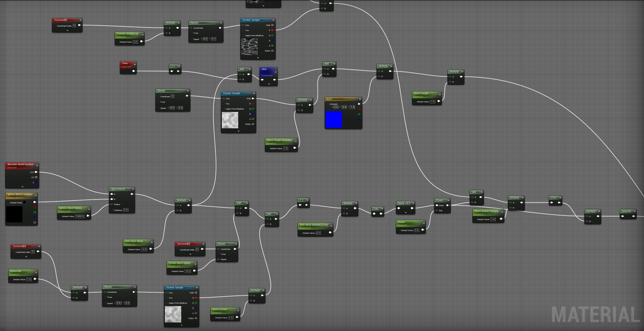Edit Power parameter default value 2.0
Screen dimensions: 644x331
416,230
